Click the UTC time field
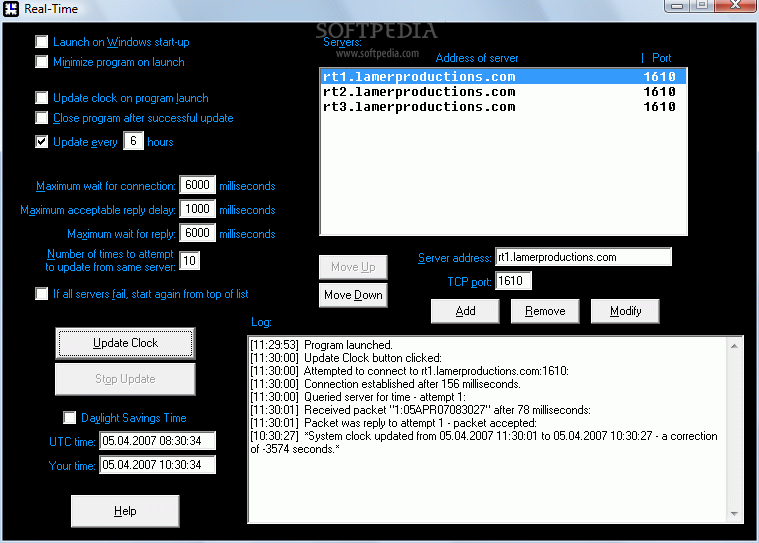 [x=157, y=441]
